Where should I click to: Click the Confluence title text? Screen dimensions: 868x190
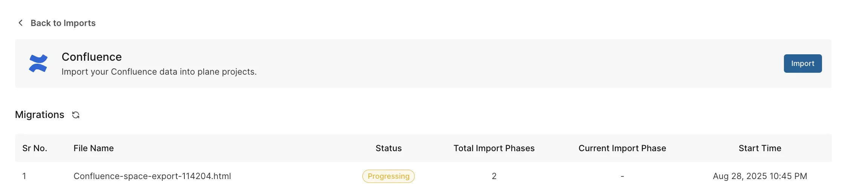click(x=92, y=57)
